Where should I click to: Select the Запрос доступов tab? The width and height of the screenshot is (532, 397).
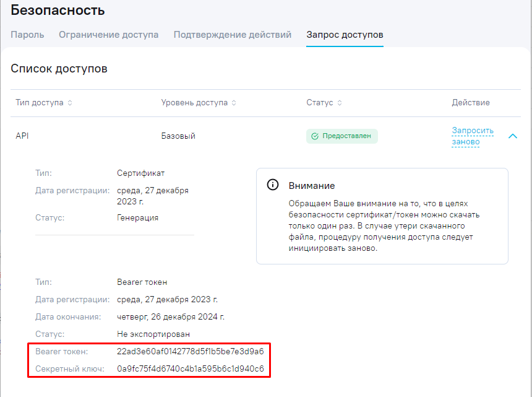click(345, 35)
